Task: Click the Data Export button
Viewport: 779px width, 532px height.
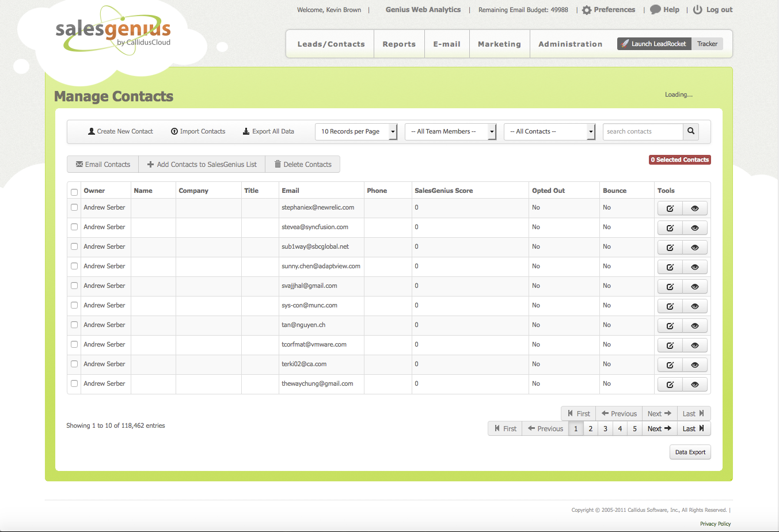Action: (690, 452)
